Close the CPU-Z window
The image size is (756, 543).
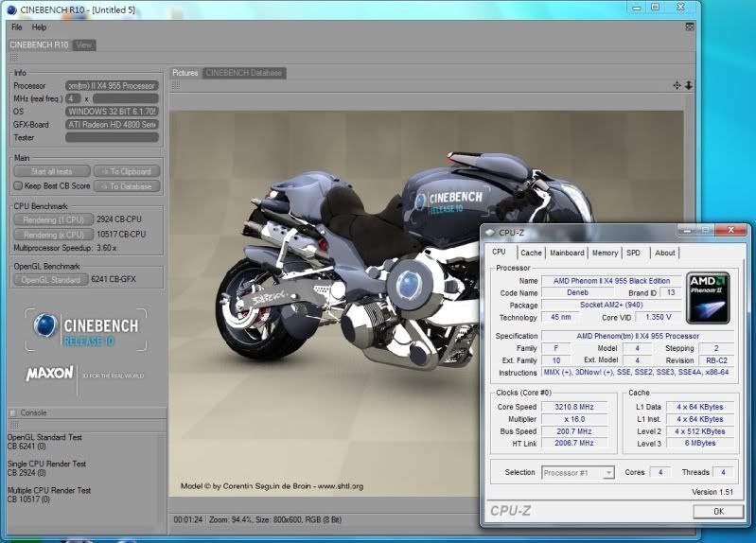(731, 230)
